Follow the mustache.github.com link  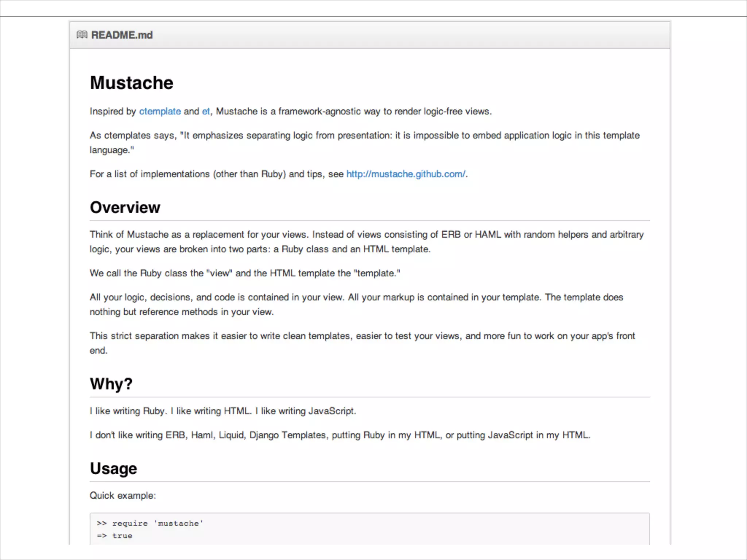pyautogui.click(x=406, y=174)
